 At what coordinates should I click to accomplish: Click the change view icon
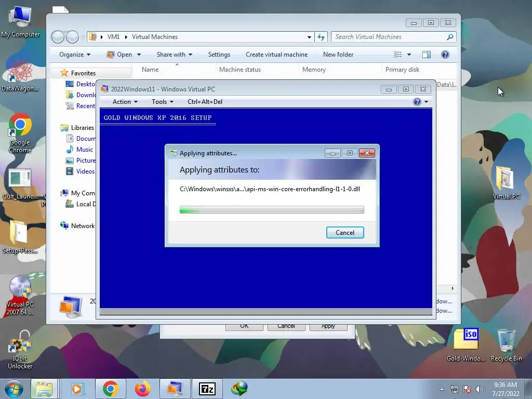397,55
